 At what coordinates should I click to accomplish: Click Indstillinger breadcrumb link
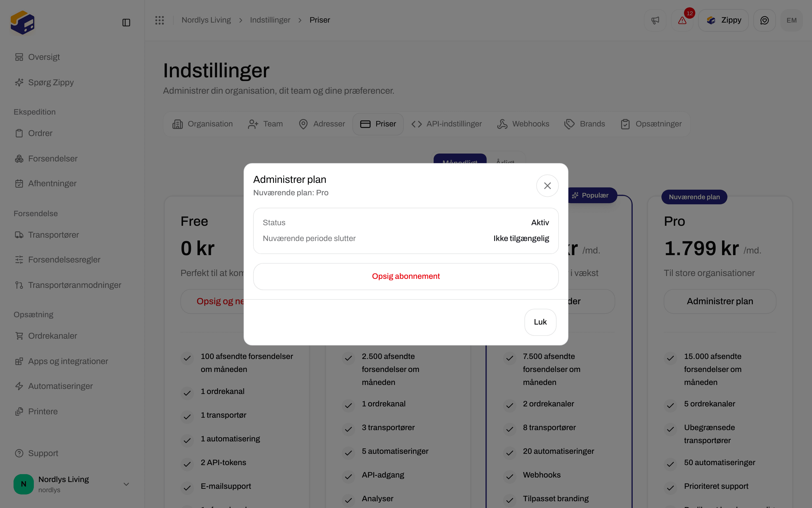point(270,20)
